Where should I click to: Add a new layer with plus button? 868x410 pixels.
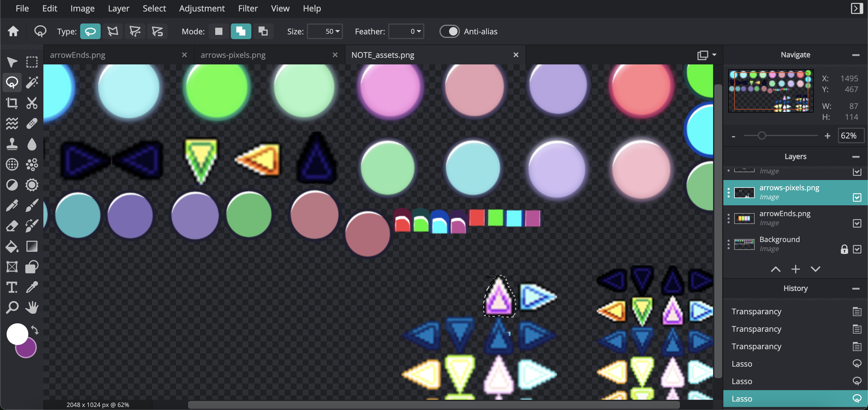796,269
